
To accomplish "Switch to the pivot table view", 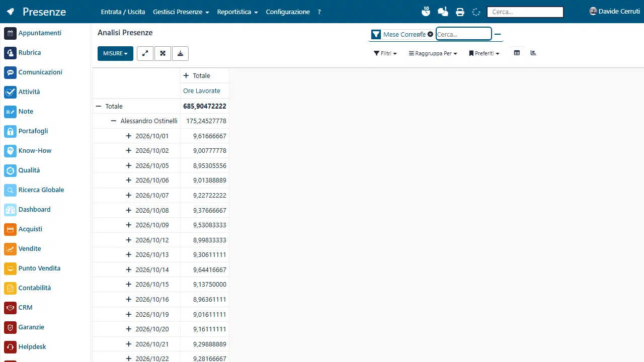I will [x=517, y=53].
